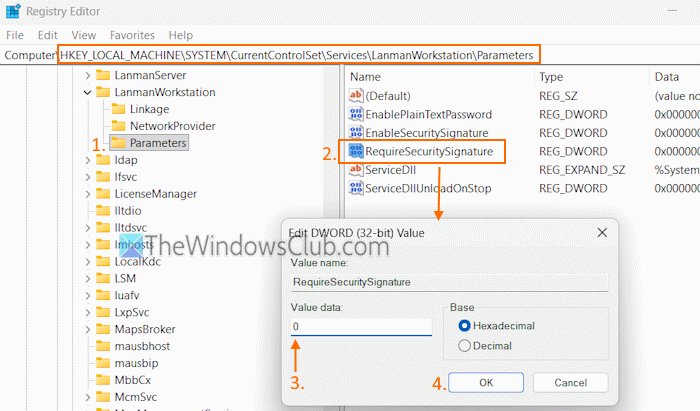Open the File menu
Screen dimensions: 700x411
click(x=15, y=35)
